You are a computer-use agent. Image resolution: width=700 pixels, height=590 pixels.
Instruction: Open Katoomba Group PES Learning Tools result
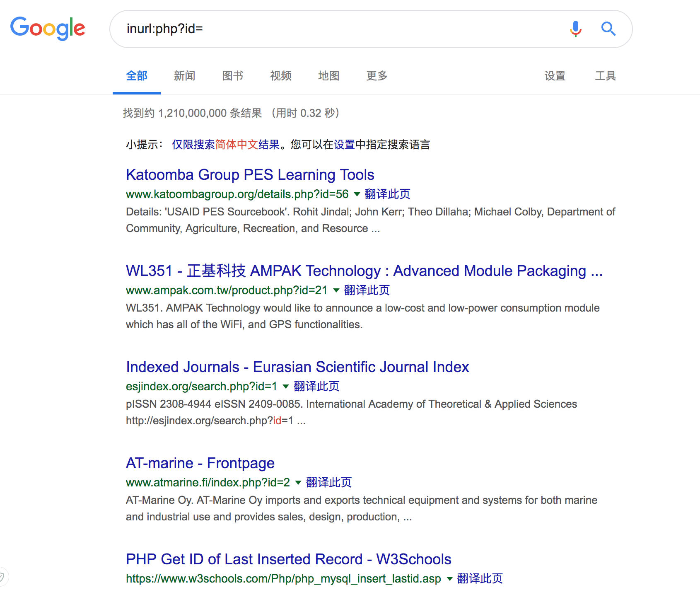(250, 175)
